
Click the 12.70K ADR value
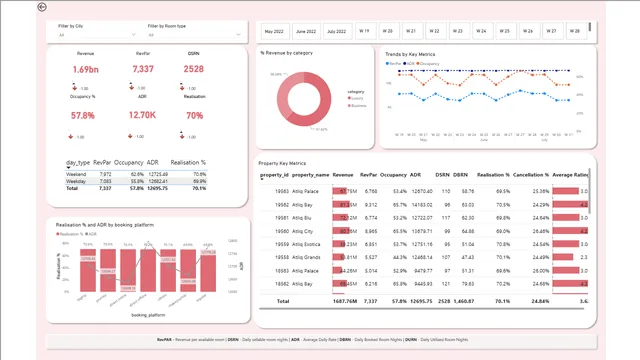(x=142, y=115)
